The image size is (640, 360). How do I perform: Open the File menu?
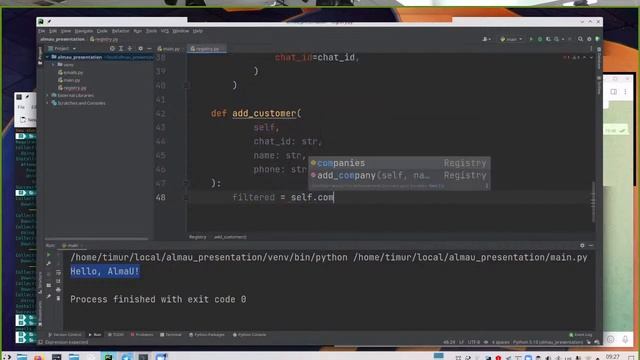(42, 31)
